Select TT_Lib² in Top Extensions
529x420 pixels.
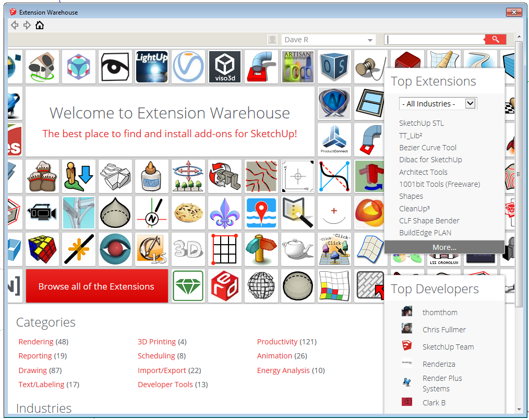(411, 136)
